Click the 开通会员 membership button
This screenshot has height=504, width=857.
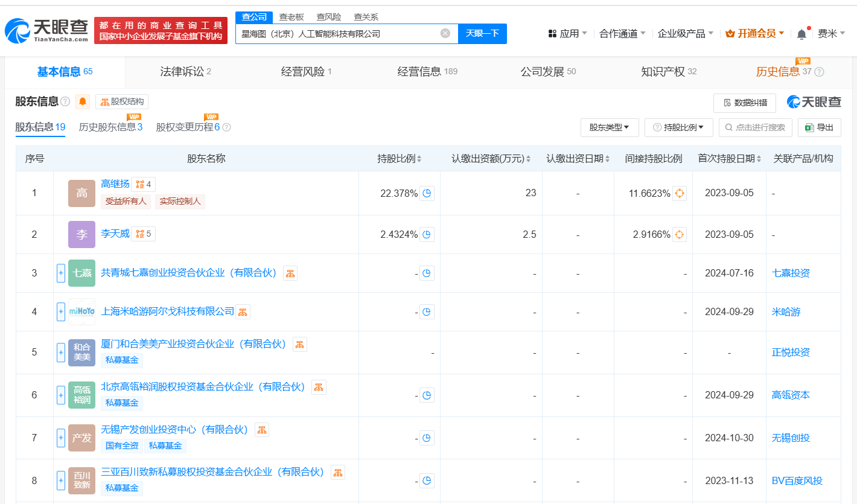tap(755, 34)
